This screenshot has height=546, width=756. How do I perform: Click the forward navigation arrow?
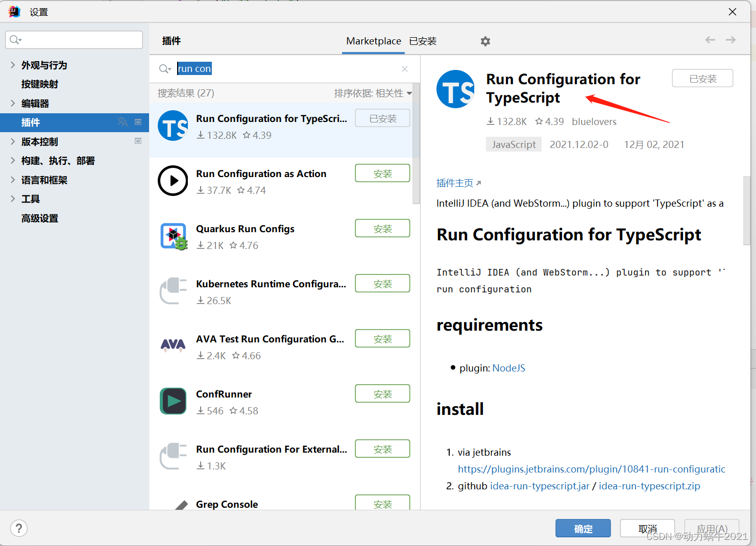click(x=730, y=40)
